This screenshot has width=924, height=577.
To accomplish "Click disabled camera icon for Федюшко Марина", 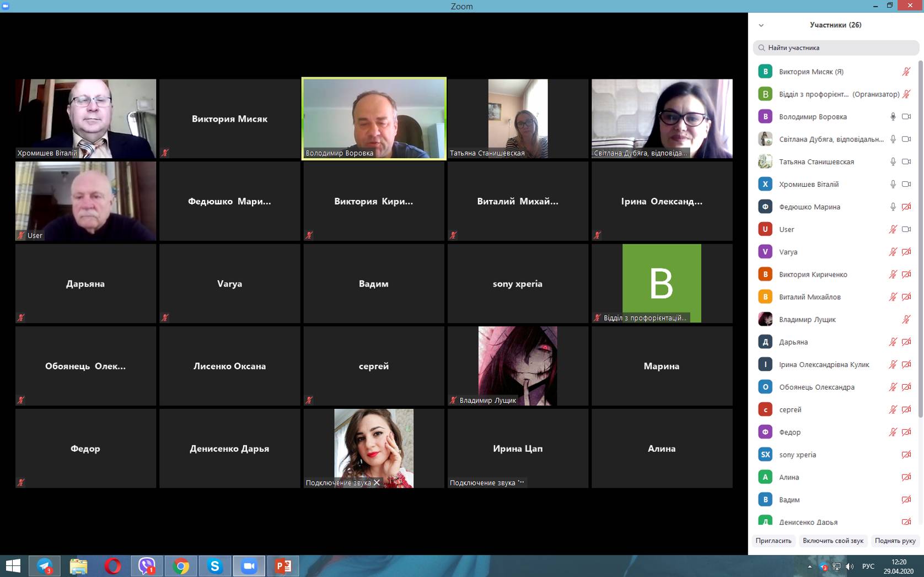I will (906, 207).
